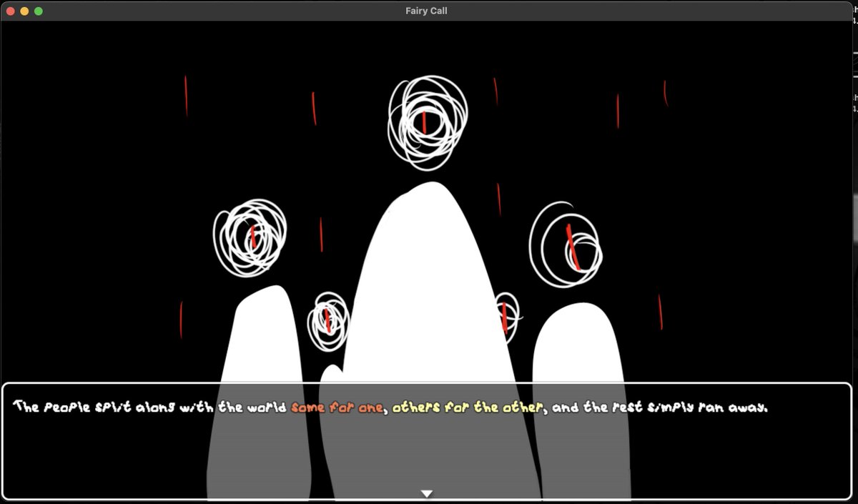Screen dimensions: 858x504
Task: Click the "Fairy Call" window title
Action: (426, 11)
